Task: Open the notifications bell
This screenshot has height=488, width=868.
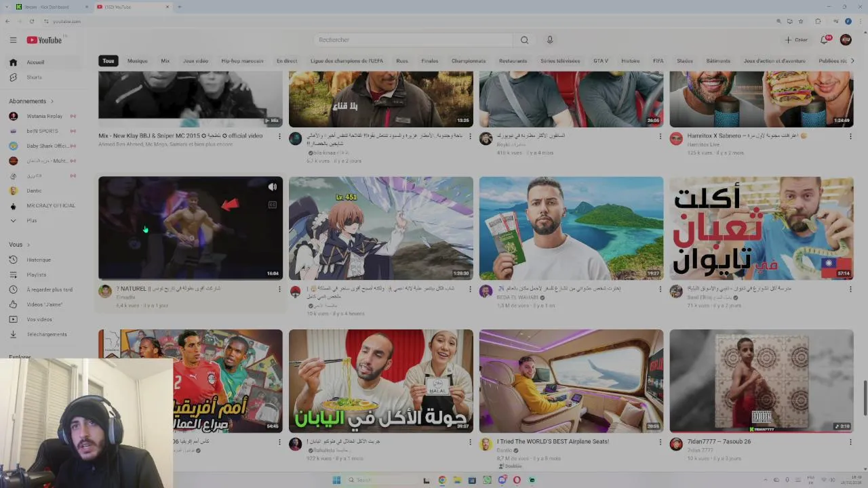Action: pyautogui.click(x=825, y=40)
